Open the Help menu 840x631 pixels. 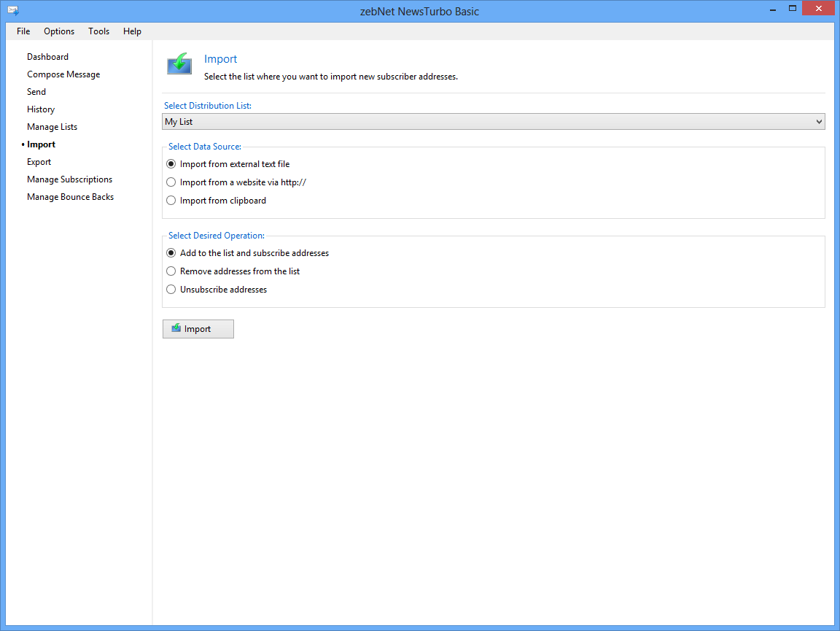click(x=132, y=31)
